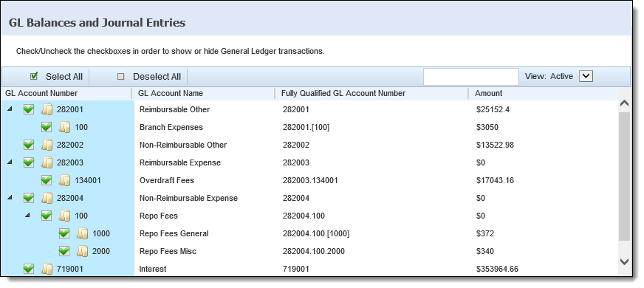Image resolution: width=644 pixels, height=288 pixels.
Task: Uncheck the 282002 account checkbox
Action: coord(29,145)
